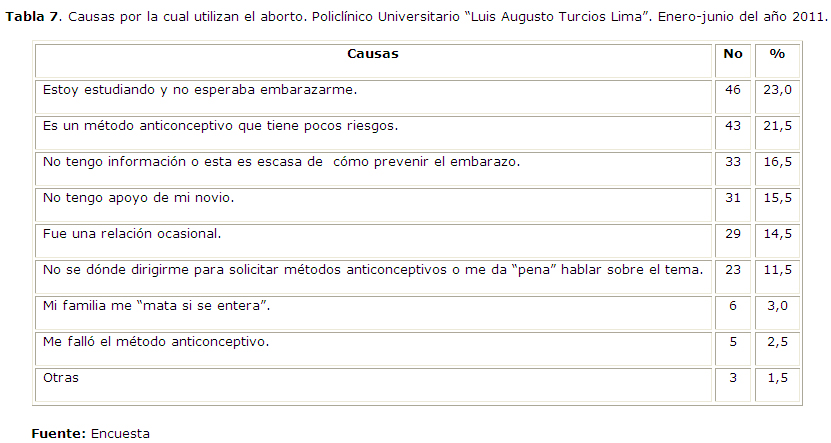Select the "Es un método anticonceptivo" row text
The height and width of the screenshot is (443, 831).
pos(220,126)
